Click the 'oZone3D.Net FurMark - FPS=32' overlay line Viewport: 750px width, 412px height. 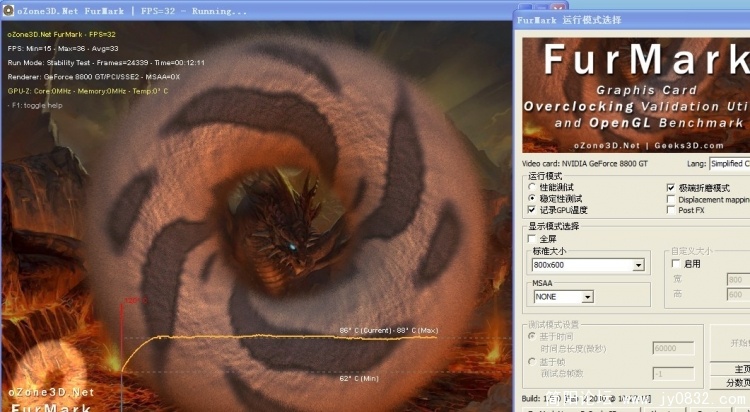point(62,34)
